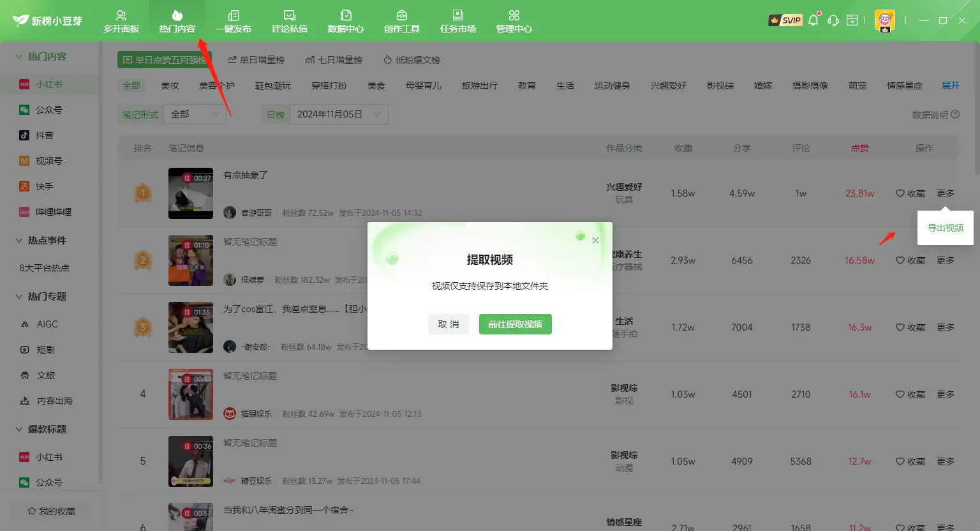Filter by 影视综 category

720,86
